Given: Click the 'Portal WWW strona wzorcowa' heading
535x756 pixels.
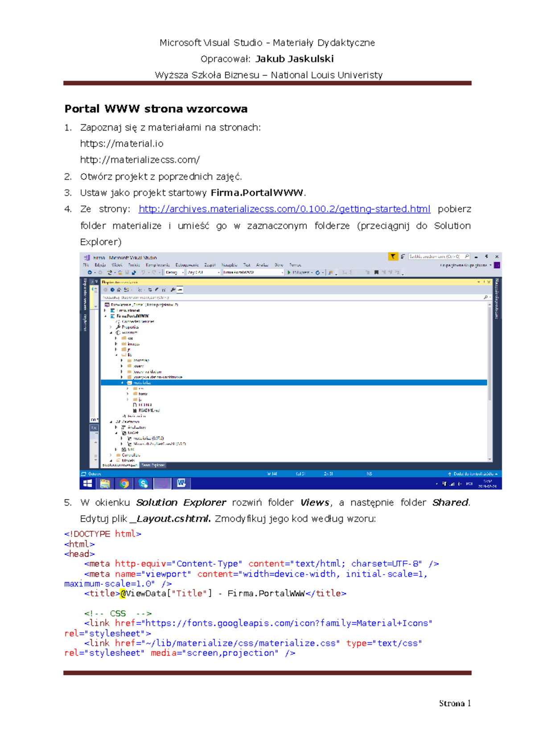Looking at the screenshot, I should pyautogui.click(x=156, y=108).
